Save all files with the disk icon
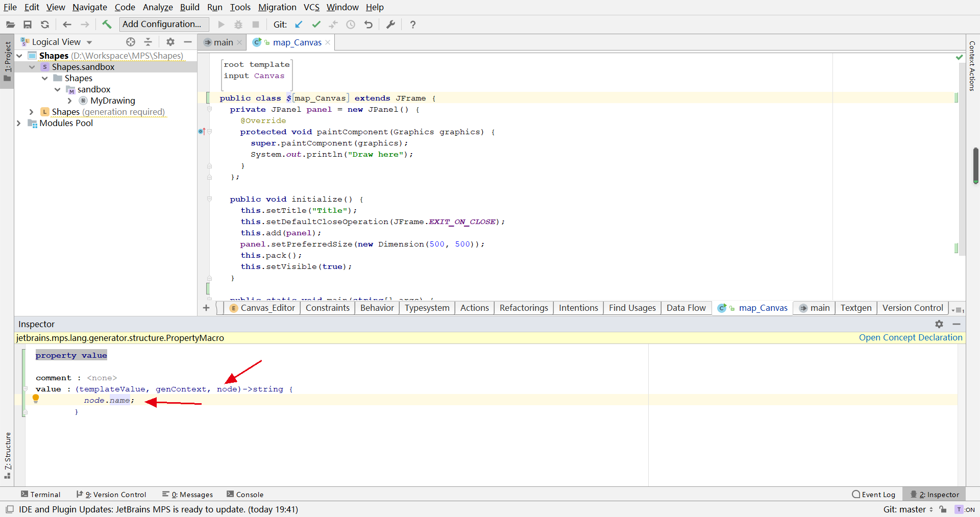This screenshot has width=980, height=517. coord(28,24)
